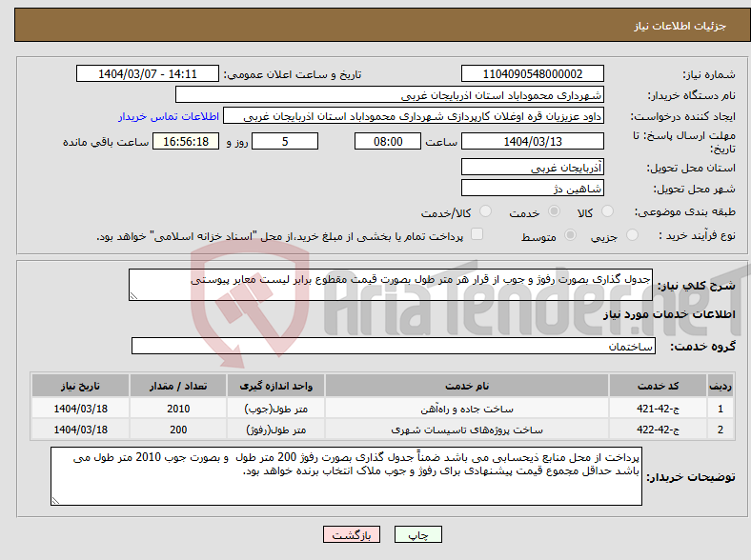Click the تعداد / مقدار column header
The height and width of the screenshot is (560, 751).
point(178,386)
